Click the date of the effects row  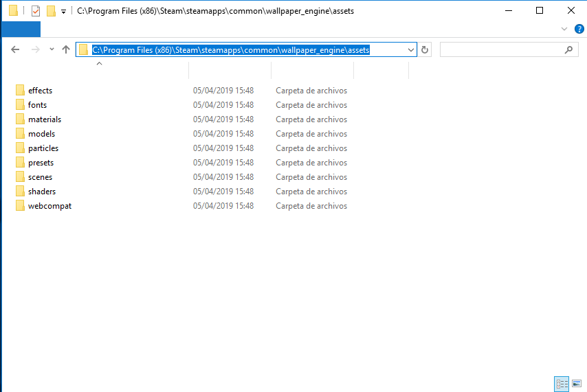tap(223, 91)
